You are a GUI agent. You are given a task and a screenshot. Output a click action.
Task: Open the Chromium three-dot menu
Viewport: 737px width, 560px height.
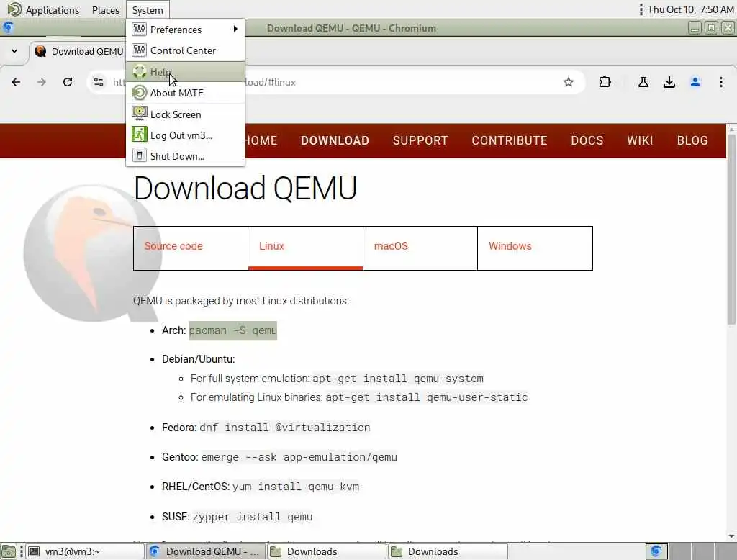[721, 82]
